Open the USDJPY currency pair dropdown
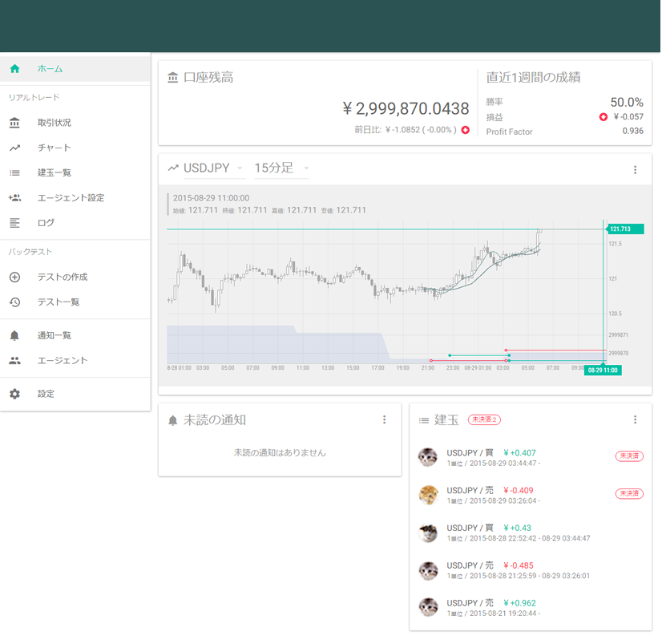 click(215, 168)
